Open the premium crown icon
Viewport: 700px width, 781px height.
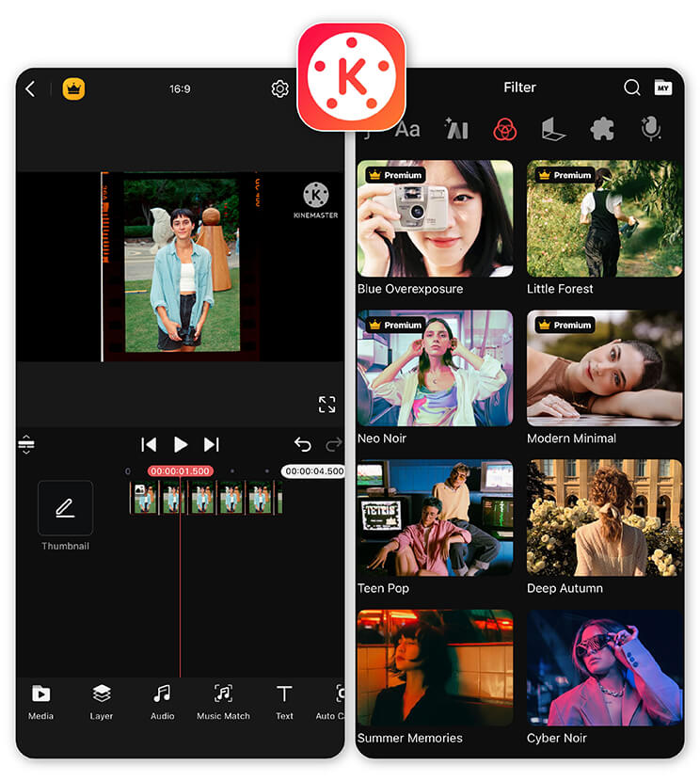tap(73, 89)
